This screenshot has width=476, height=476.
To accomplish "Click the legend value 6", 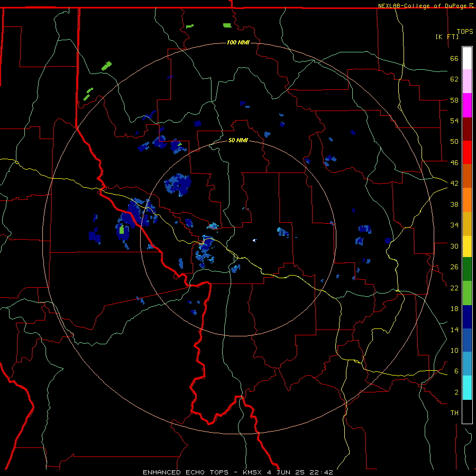I will (x=456, y=371).
